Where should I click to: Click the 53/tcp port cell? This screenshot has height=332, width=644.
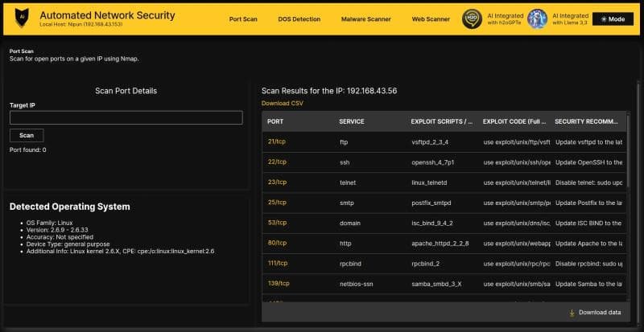coord(277,223)
